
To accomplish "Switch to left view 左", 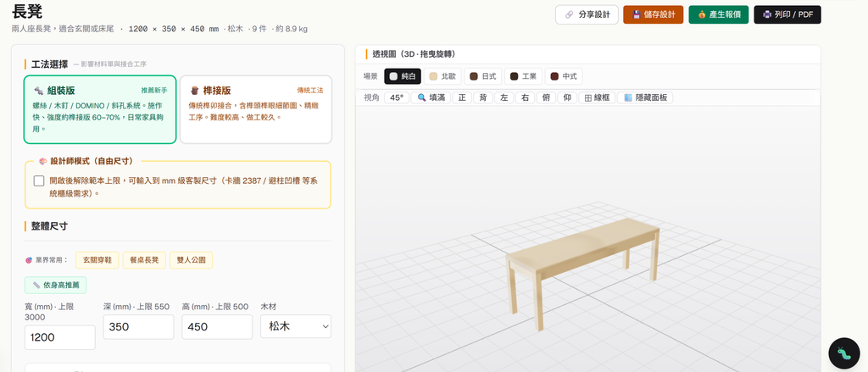I will click(x=504, y=97).
